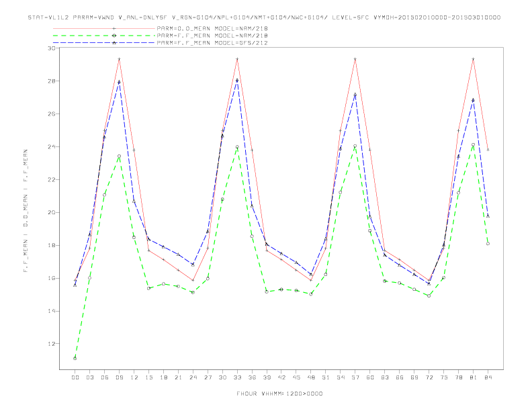532x411 pixels.
Task: Click the chart title line starting STAT=VL1L2
Action: [264, 17]
